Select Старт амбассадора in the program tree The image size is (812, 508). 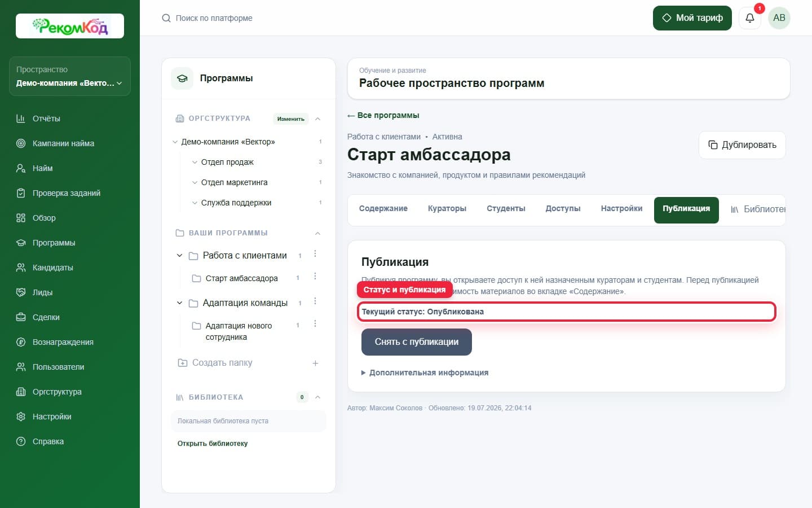pyautogui.click(x=241, y=278)
